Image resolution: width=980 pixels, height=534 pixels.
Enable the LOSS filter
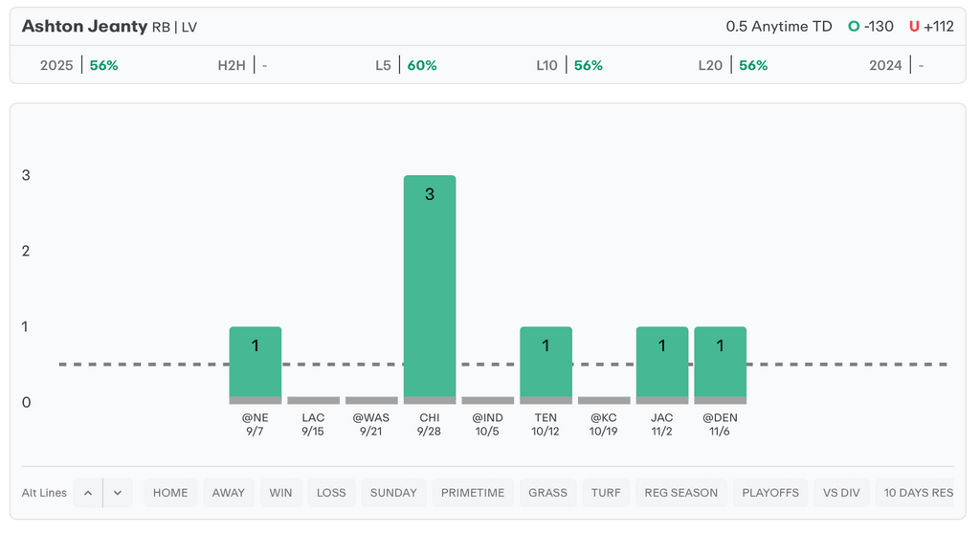(331, 493)
